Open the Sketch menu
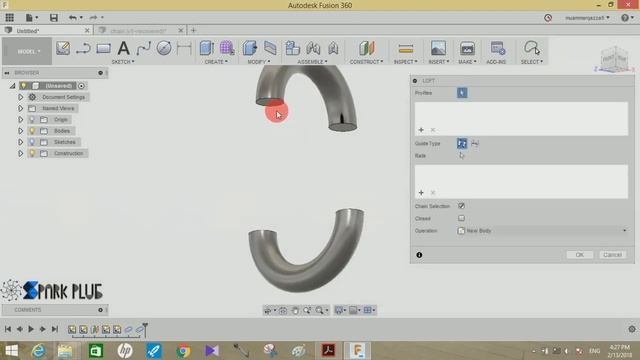 [123, 62]
